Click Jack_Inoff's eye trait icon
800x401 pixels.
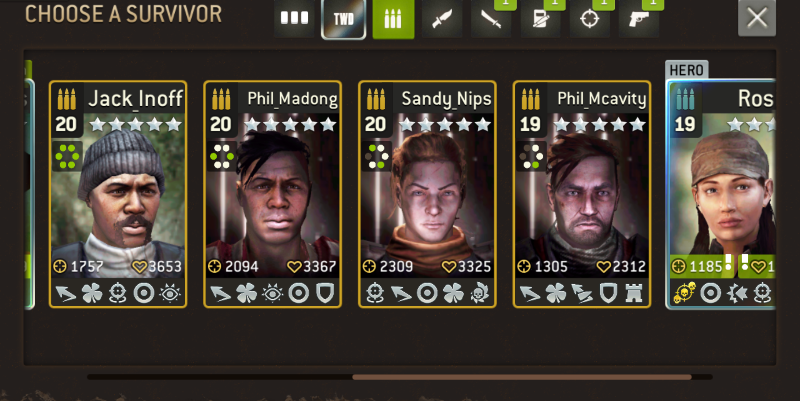(x=170, y=293)
